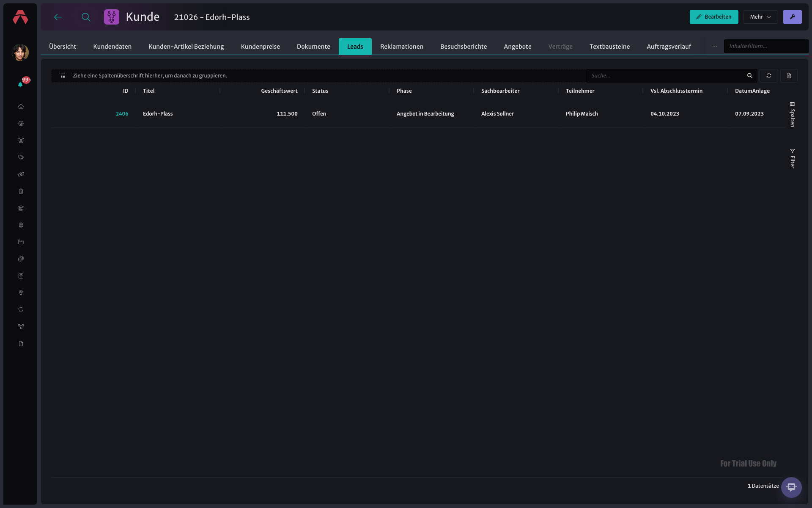Expand the Filter side panel
Viewport: 812px width, 508px height.
tap(793, 158)
